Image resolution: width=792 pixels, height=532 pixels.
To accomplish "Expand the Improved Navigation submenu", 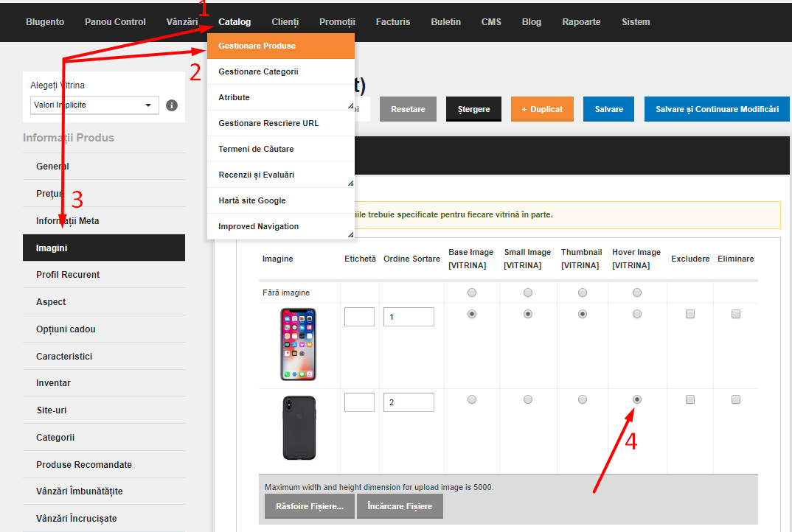I will (x=281, y=226).
